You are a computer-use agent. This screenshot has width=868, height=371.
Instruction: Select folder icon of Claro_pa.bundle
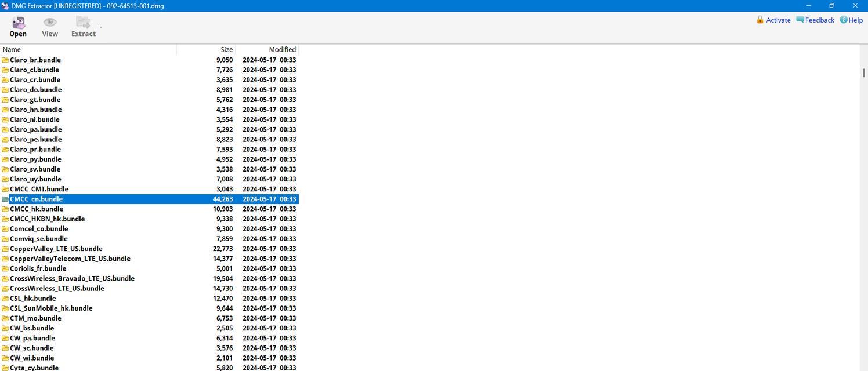point(5,129)
